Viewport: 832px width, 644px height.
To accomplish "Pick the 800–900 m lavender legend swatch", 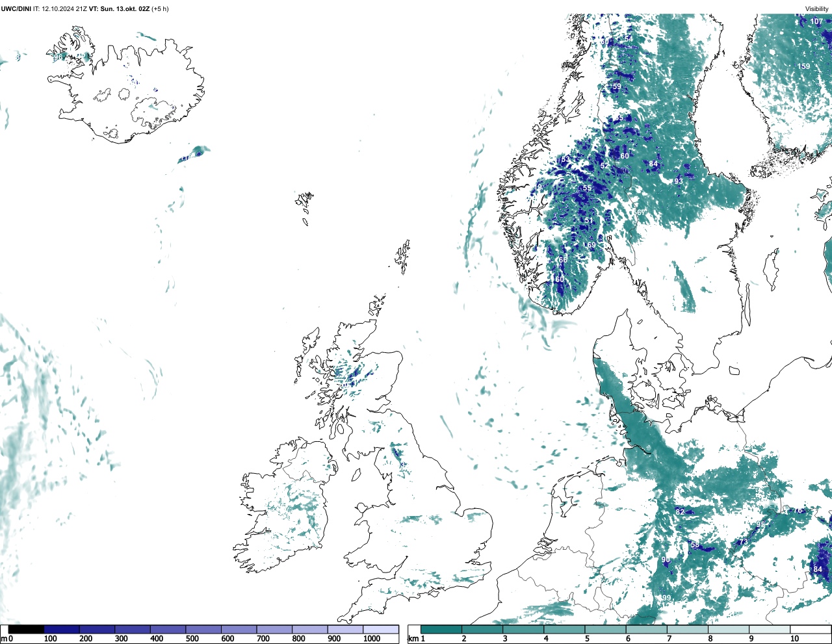I will click(x=310, y=629).
